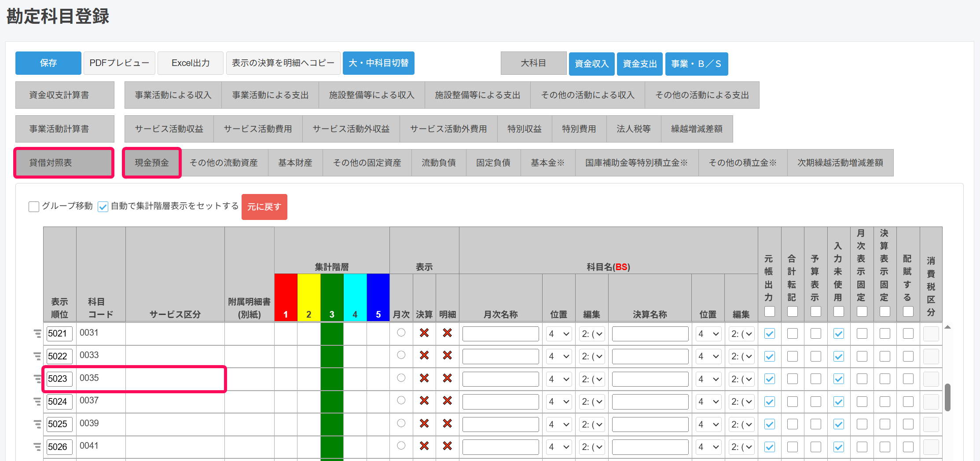Select the サービス活動収益 tab
980x461 pixels.
coord(169,128)
